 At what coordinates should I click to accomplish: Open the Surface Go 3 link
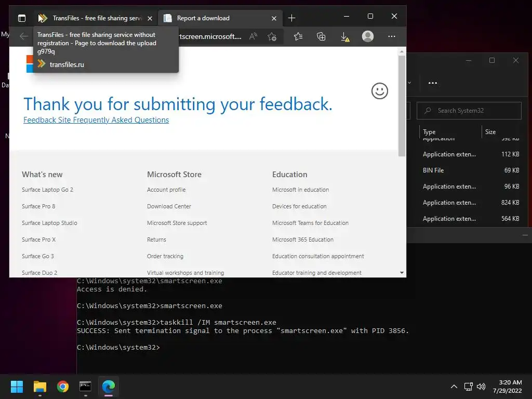[37, 256]
